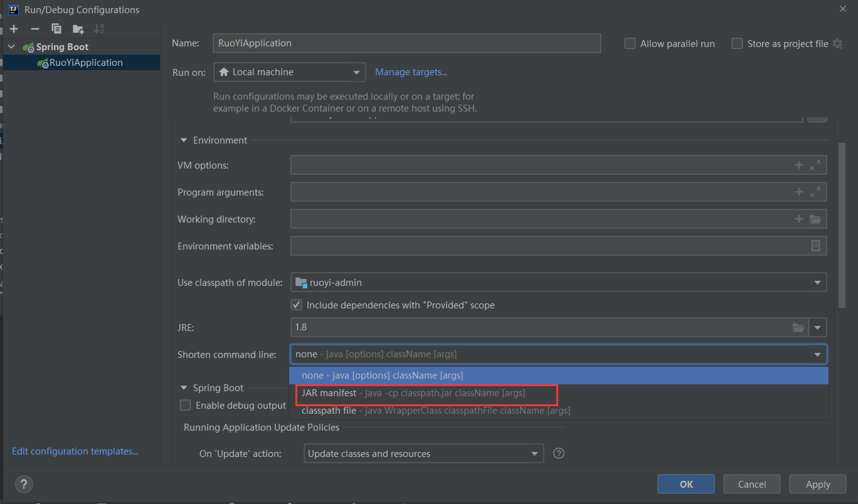Click the gear icon beside Store as project file
Image resolution: width=858 pixels, height=504 pixels.
838,44
